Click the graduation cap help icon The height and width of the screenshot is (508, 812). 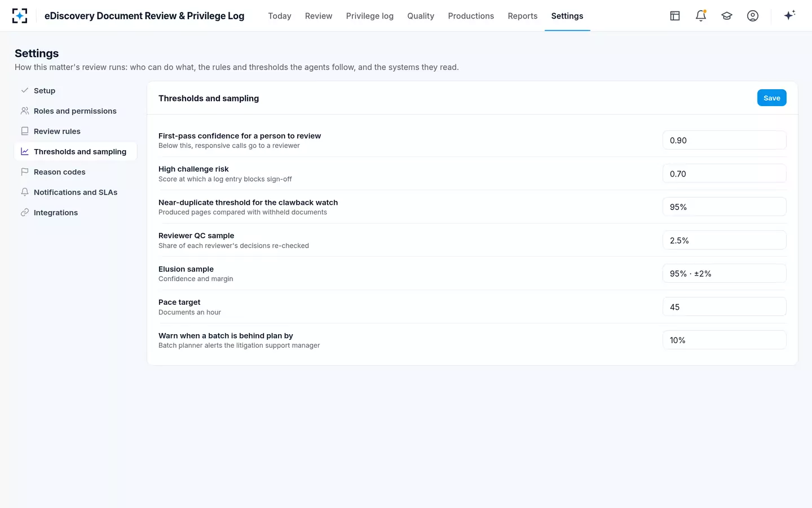point(727,16)
